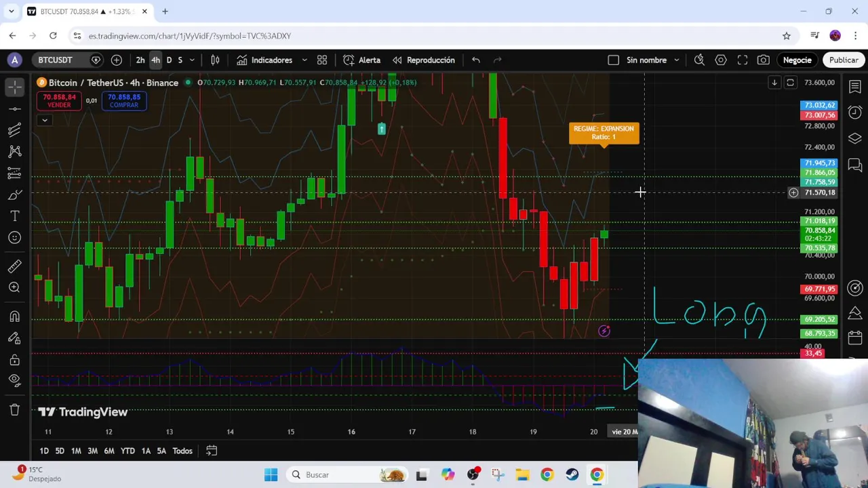Toggle the layout checkbox beside Sin nombre
The width and height of the screenshot is (868, 488).
(x=614, y=60)
